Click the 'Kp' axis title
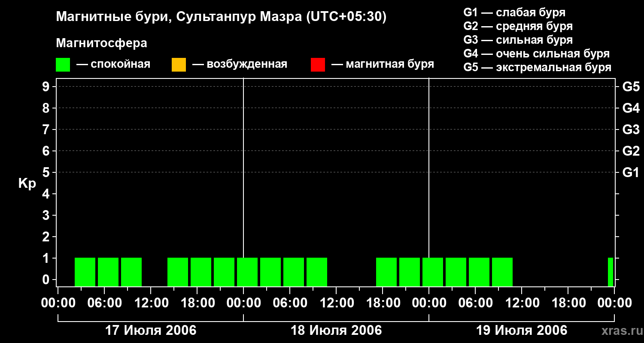The width and height of the screenshot is (644, 343). (27, 184)
